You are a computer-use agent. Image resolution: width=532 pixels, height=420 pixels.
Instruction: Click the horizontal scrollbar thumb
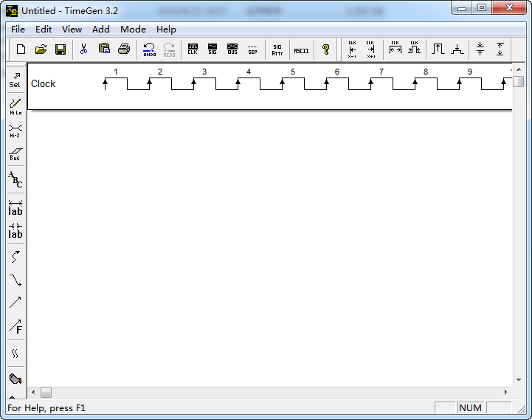46,393
